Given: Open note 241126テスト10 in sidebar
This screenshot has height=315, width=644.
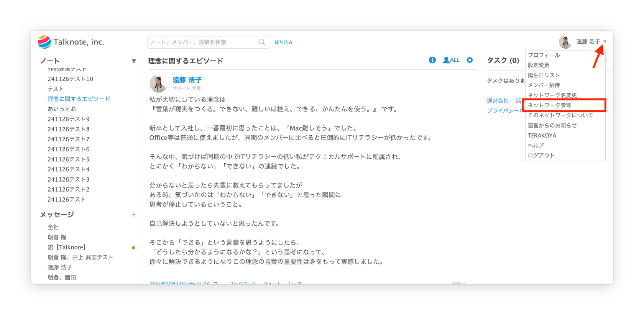Looking at the screenshot, I should point(70,79).
